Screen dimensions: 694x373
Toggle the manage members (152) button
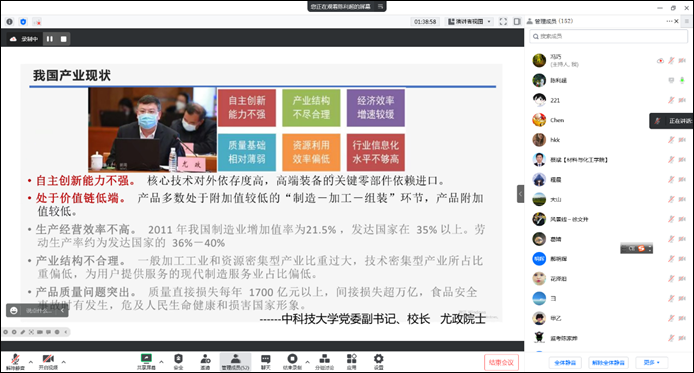click(235, 361)
